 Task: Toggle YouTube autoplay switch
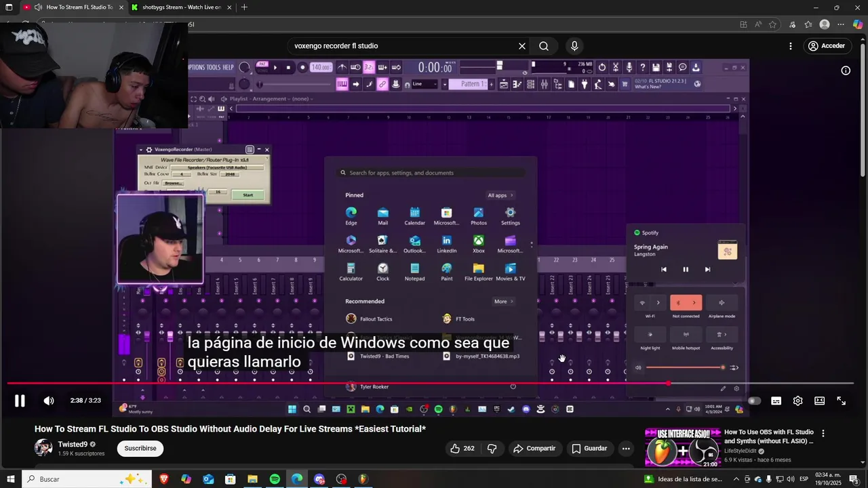click(754, 401)
